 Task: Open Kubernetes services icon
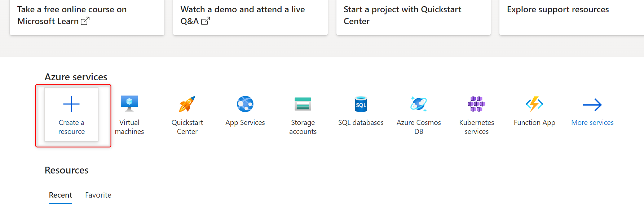[477, 104]
